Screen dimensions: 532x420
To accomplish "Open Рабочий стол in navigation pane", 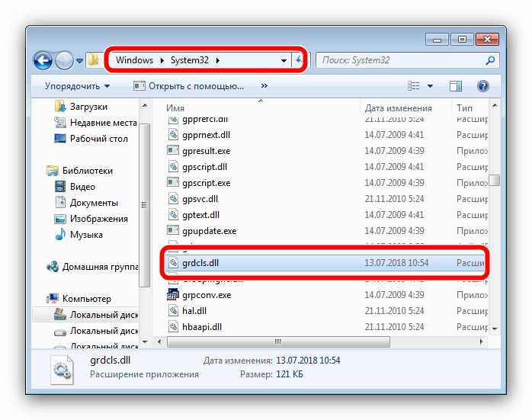I will [x=91, y=139].
